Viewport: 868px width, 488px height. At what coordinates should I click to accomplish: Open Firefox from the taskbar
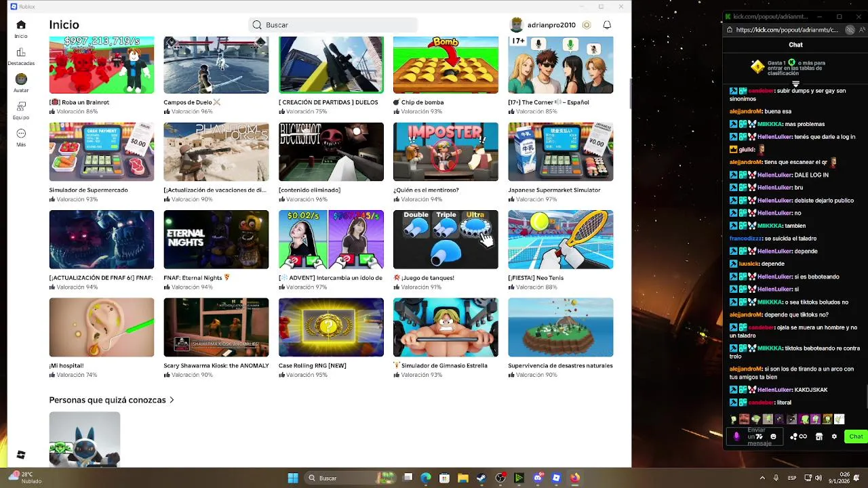pyautogui.click(x=575, y=478)
